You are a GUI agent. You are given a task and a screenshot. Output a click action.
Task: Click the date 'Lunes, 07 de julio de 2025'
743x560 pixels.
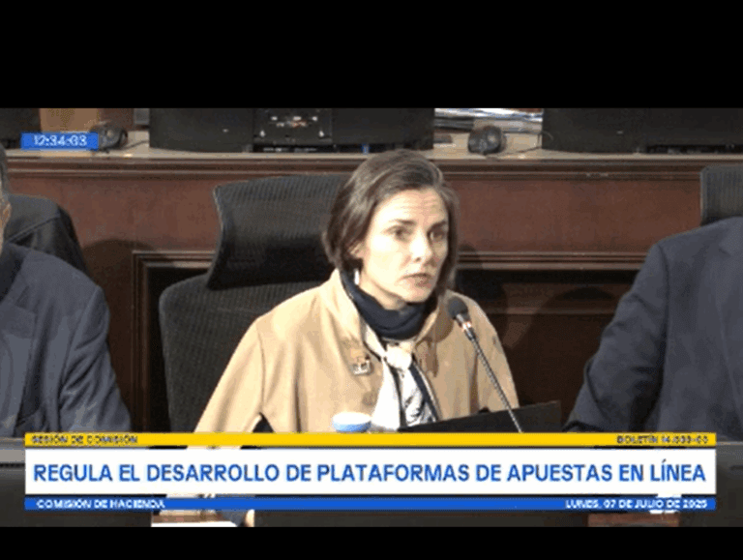638,504
